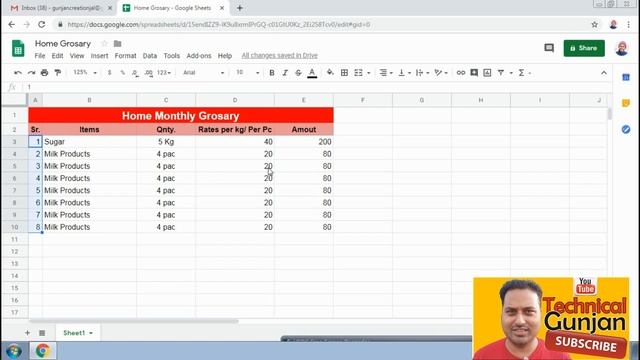Image resolution: width=640 pixels, height=360 pixels.
Task: Open the all sheets list icon
Action: (x=42, y=333)
